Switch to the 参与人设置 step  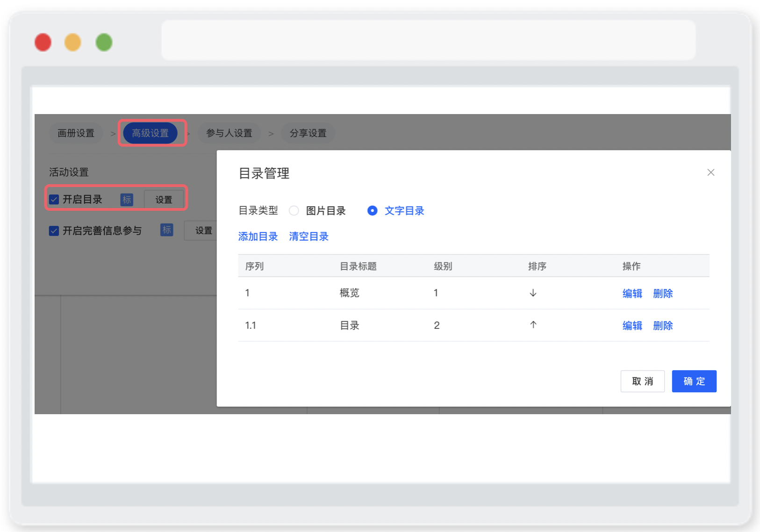pos(229,133)
